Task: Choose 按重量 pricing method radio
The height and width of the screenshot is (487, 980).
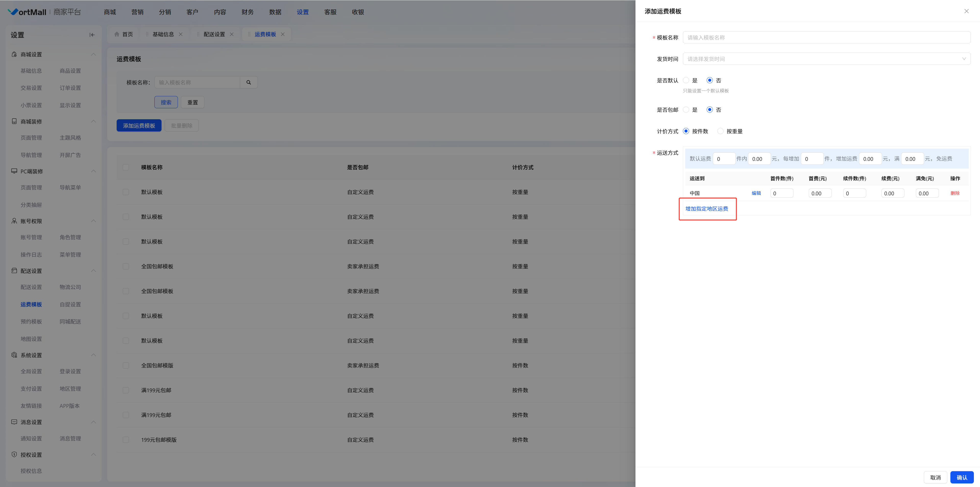Action: [x=720, y=131]
